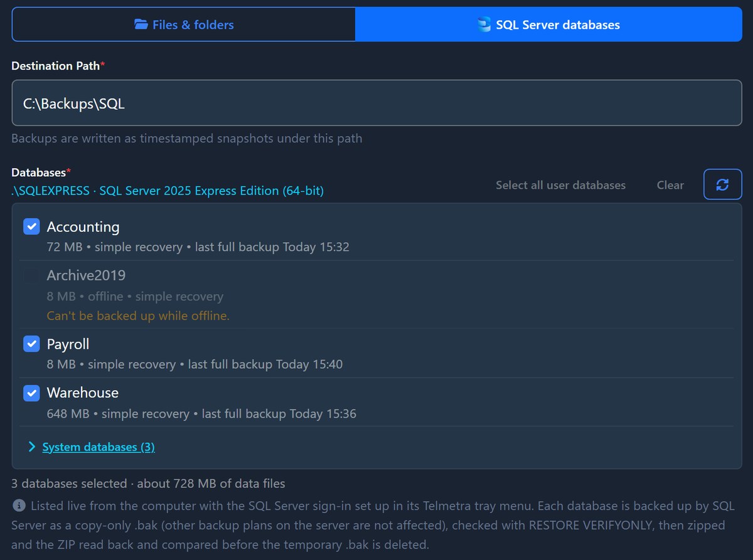Focus the Destination Path input field
753x560 pixels.
point(376,103)
